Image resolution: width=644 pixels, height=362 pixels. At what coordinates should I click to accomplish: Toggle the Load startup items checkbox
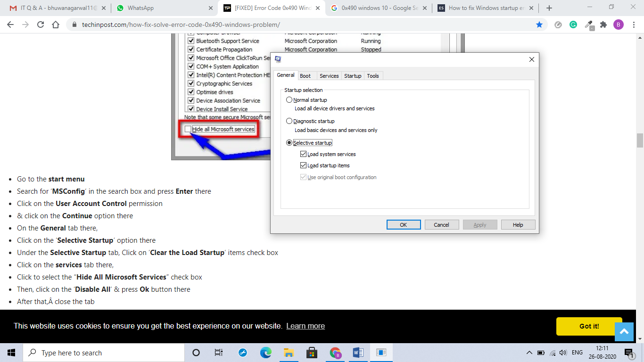(304, 165)
